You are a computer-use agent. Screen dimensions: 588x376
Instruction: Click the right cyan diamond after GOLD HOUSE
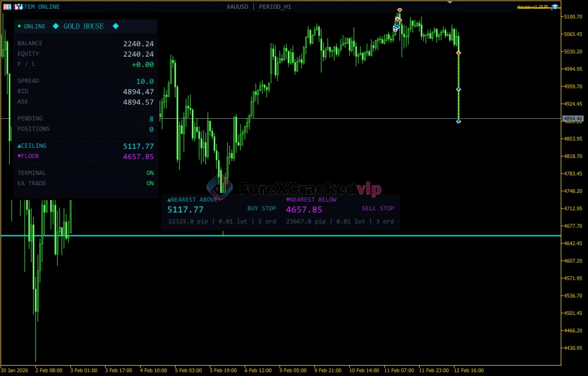click(x=116, y=26)
